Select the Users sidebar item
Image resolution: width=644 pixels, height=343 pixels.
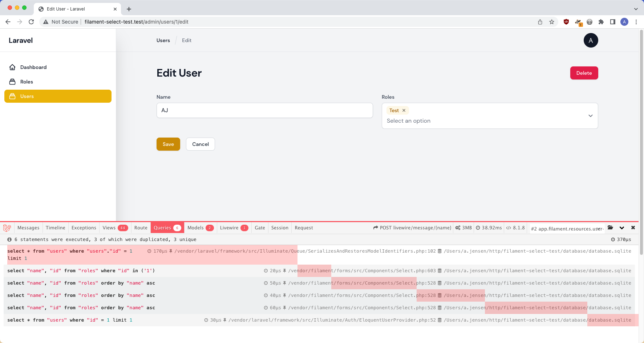[x=58, y=96]
